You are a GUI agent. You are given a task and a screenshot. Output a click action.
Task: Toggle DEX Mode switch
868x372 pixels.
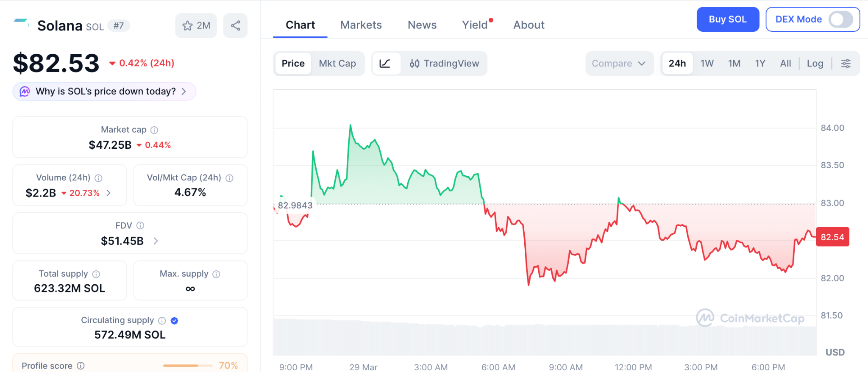click(x=841, y=19)
